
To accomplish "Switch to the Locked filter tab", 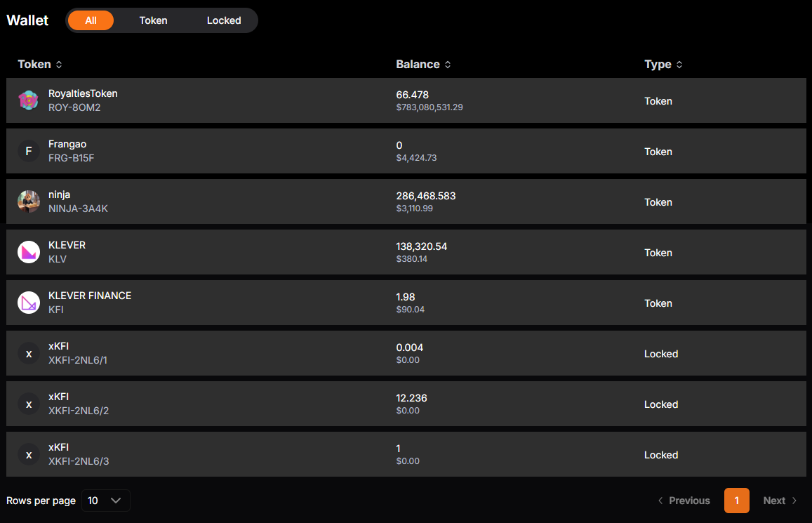I will pyautogui.click(x=224, y=20).
